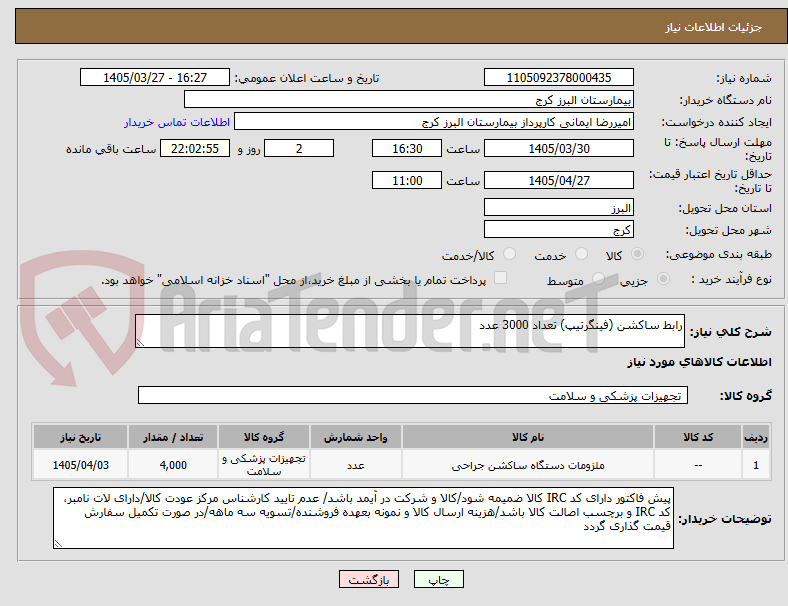This screenshot has width=788, height=606.
Task: Click the need date cell 1405/04/03
Action: [x=80, y=465]
